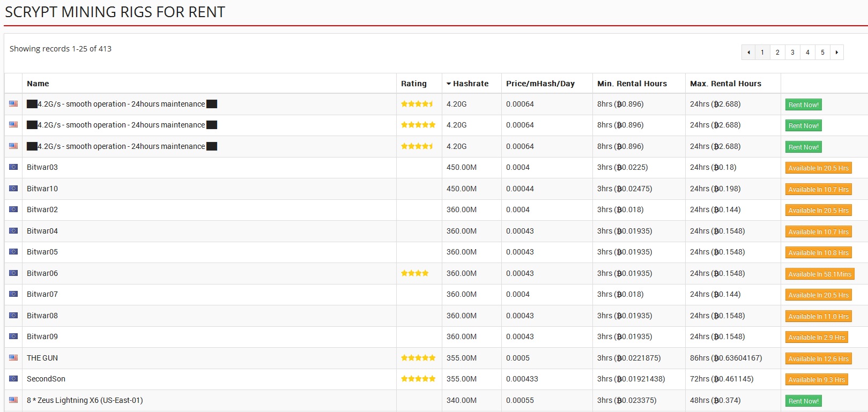Screen dimensions: 868x412
Task: Click EU flag icon beside Bitwar04
Action: coord(13,230)
